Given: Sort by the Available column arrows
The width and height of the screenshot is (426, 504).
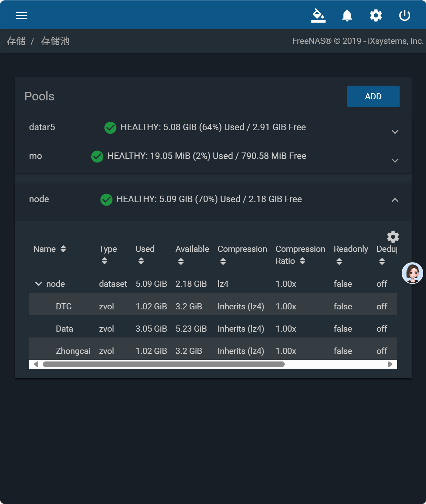Looking at the screenshot, I should (x=181, y=261).
